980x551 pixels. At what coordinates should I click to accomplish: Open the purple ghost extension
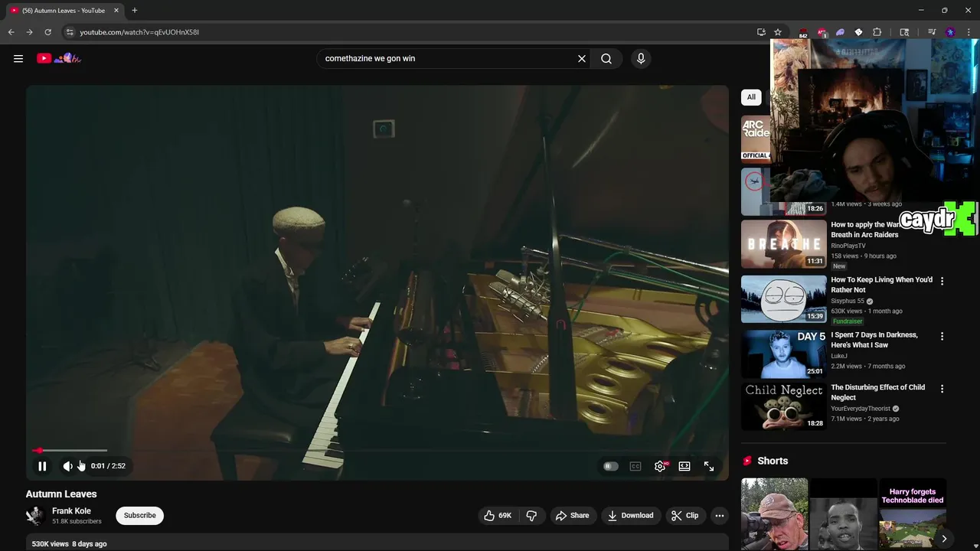[840, 32]
